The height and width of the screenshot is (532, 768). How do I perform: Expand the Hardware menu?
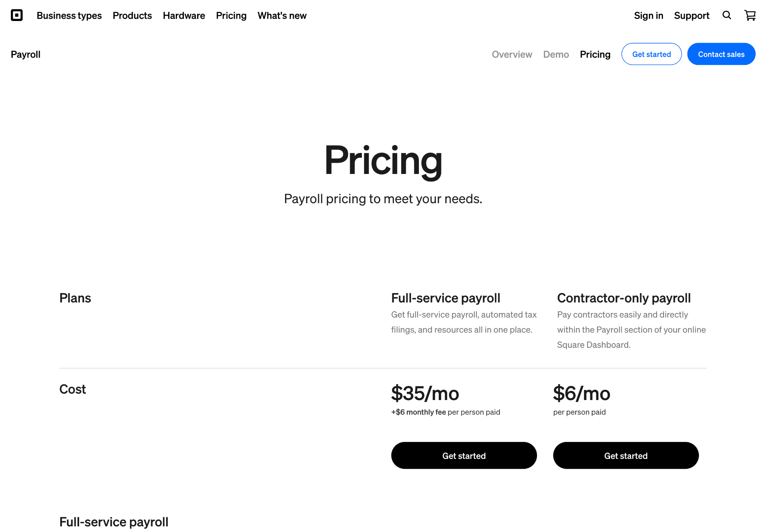[x=184, y=15]
